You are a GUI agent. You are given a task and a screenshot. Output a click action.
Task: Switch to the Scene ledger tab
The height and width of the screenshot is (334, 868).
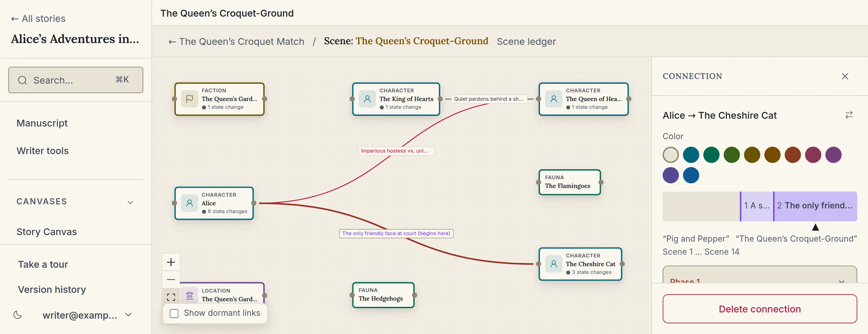click(526, 42)
